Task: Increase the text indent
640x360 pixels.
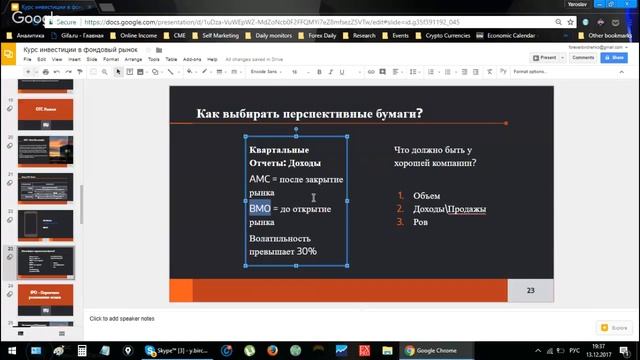Action: 476,72
